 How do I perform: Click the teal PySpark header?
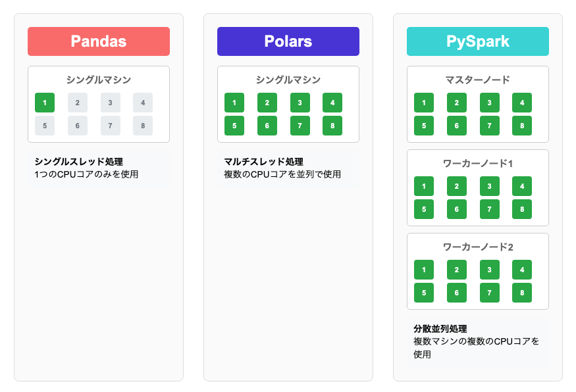[x=478, y=41]
